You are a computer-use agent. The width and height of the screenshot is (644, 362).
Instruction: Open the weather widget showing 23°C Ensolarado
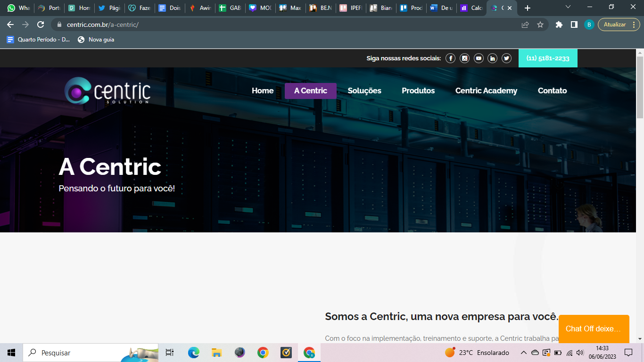(x=477, y=353)
